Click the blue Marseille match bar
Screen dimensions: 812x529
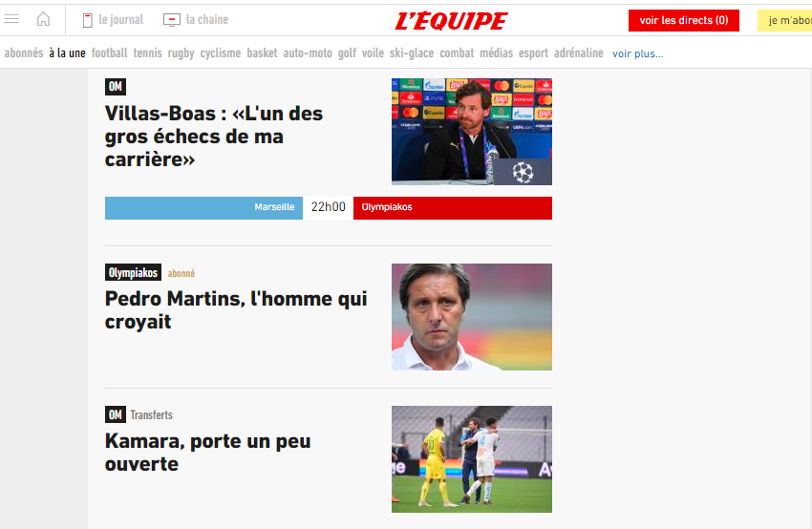[203, 207]
